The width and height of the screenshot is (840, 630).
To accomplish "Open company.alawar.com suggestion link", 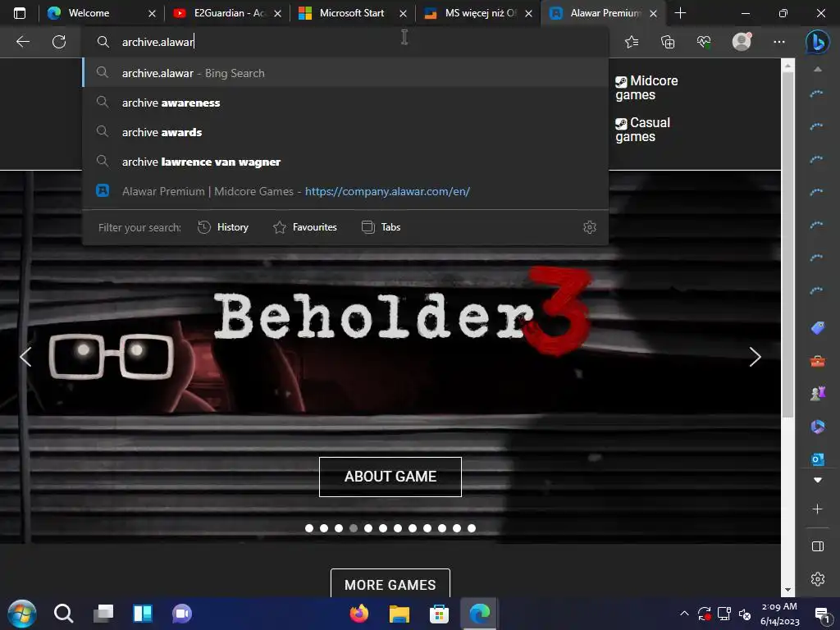I will 345,190.
